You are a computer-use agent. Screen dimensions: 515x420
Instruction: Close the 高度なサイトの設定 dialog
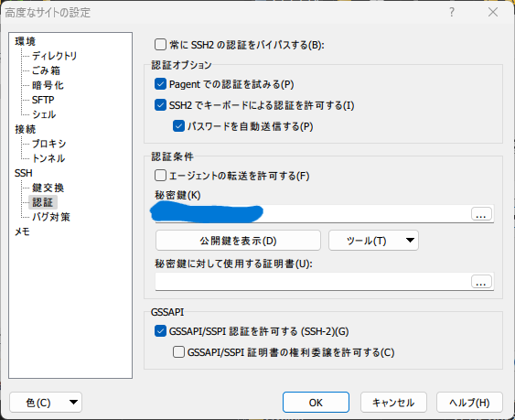pyautogui.click(x=493, y=12)
